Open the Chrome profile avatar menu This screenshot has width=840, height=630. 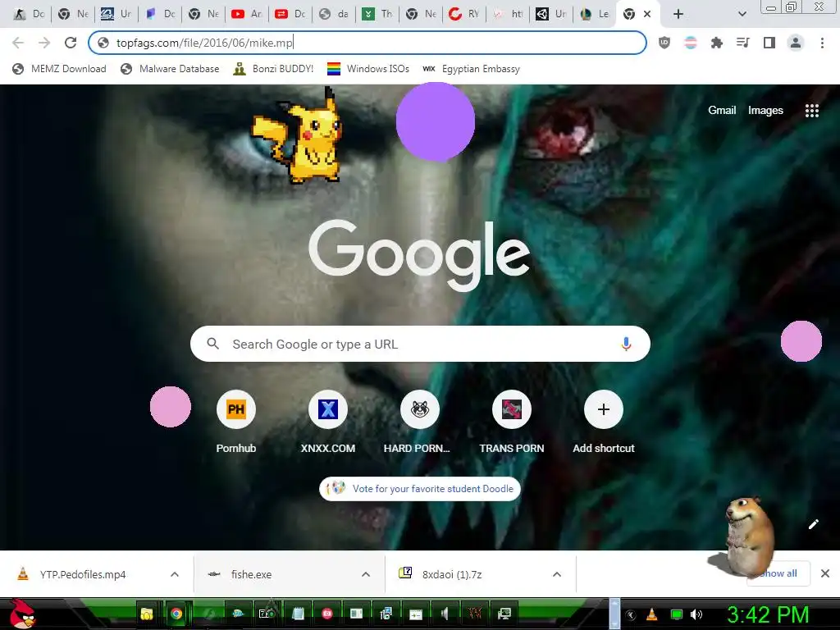[796, 43]
